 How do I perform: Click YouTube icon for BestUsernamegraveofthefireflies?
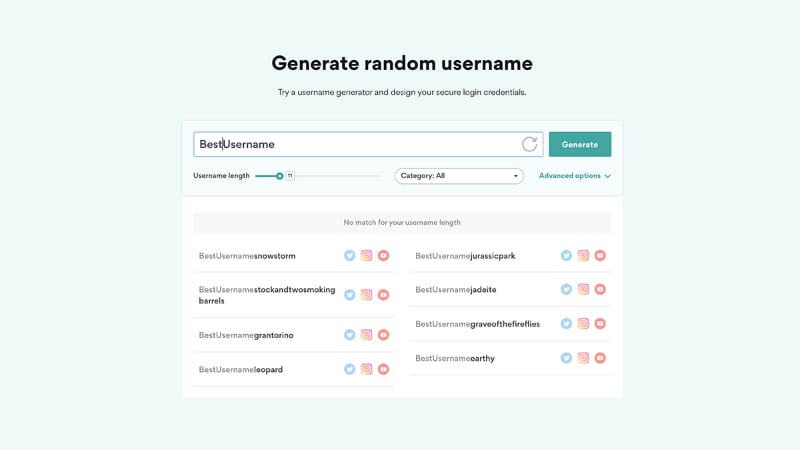pyautogui.click(x=600, y=324)
